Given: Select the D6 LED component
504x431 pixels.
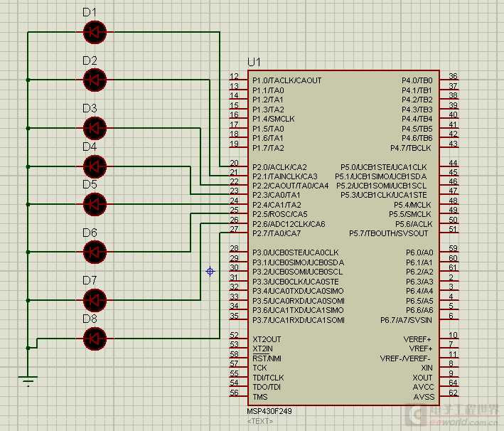Looking at the screenshot, I should 95,252.
